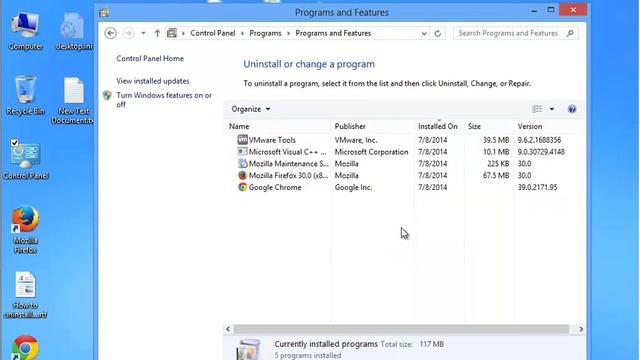The image size is (640, 360).
Task: Click the 67.5 MB size cell
Action: [x=496, y=176]
